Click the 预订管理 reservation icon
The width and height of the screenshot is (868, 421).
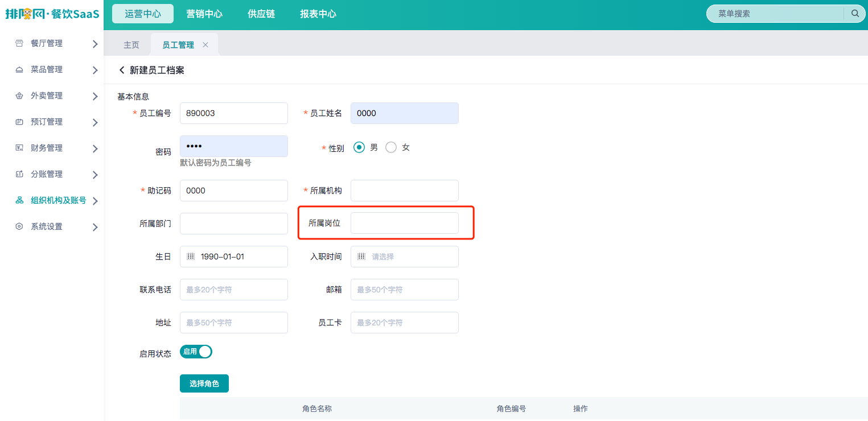[x=19, y=122]
